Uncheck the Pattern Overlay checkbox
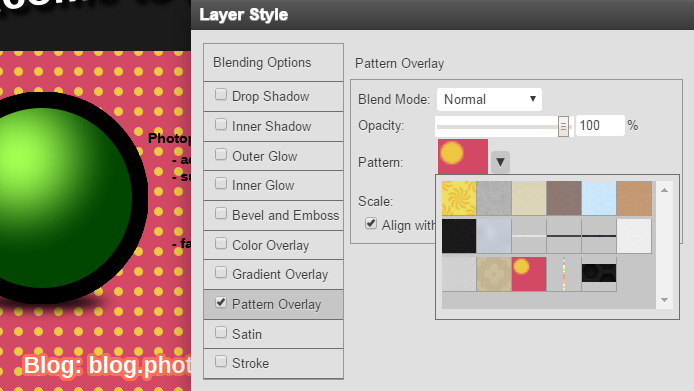This screenshot has height=391, width=694. pos(221,302)
